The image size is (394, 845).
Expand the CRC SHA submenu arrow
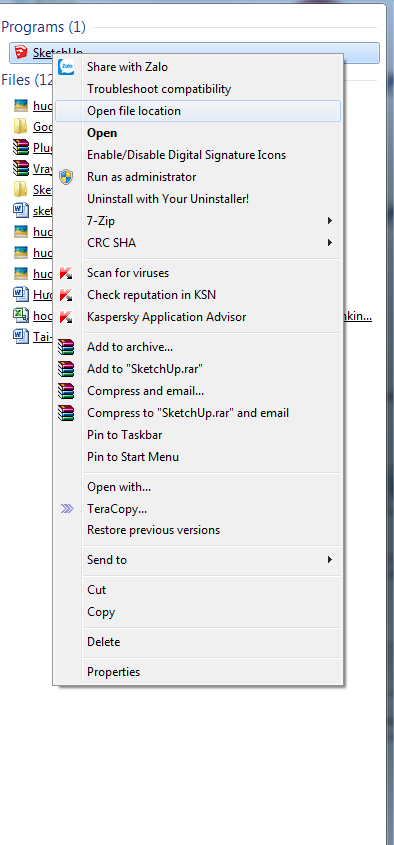point(329,243)
